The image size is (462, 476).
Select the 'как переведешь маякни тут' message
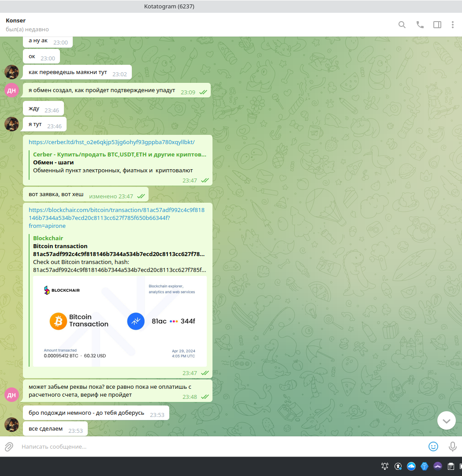click(78, 72)
